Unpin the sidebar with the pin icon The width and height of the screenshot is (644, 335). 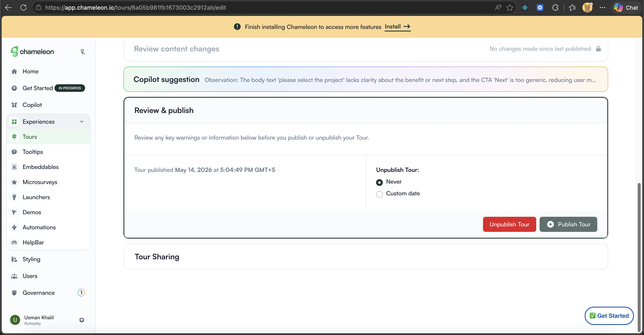click(x=83, y=52)
